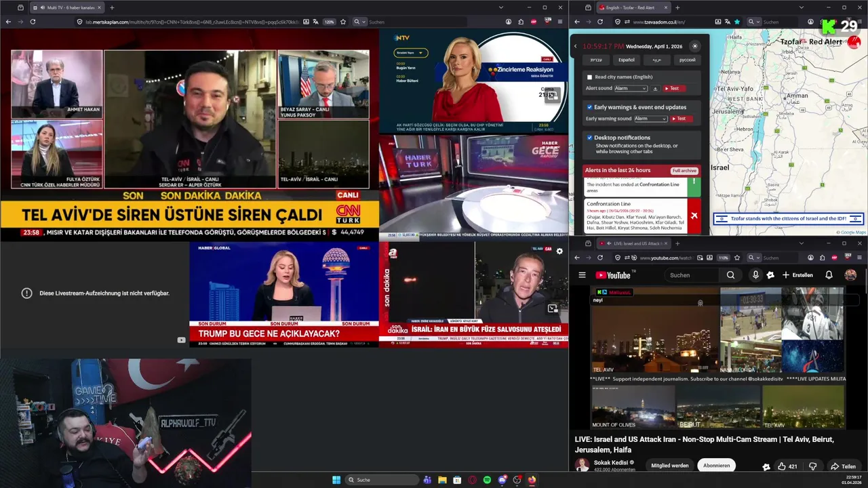868x488 pixels.
Task: Click the blue bookmark star in Tzofar window
Action: coord(737,22)
